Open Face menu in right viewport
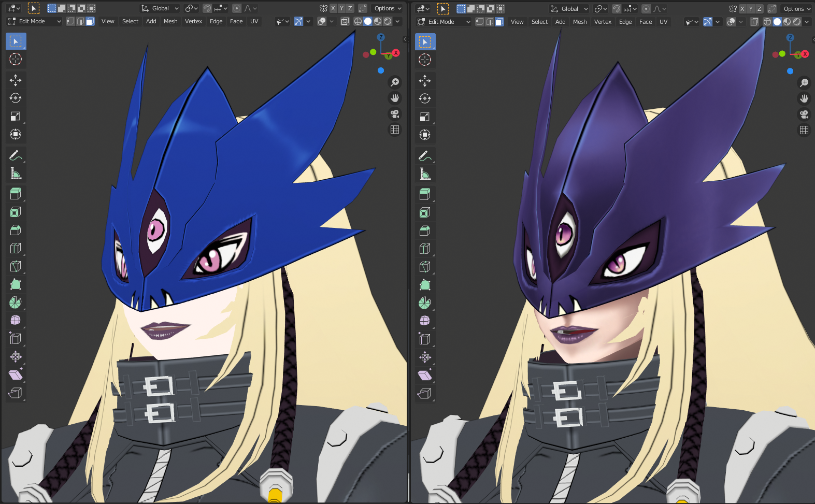Viewport: 815px width, 504px height. click(646, 22)
